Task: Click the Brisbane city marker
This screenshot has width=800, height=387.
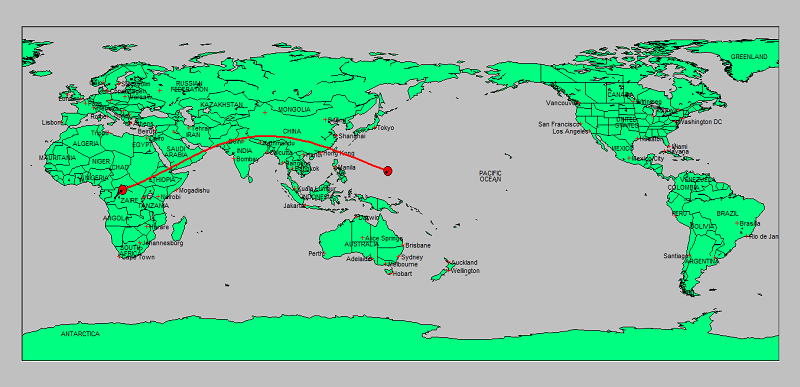Action: point(403,245)
